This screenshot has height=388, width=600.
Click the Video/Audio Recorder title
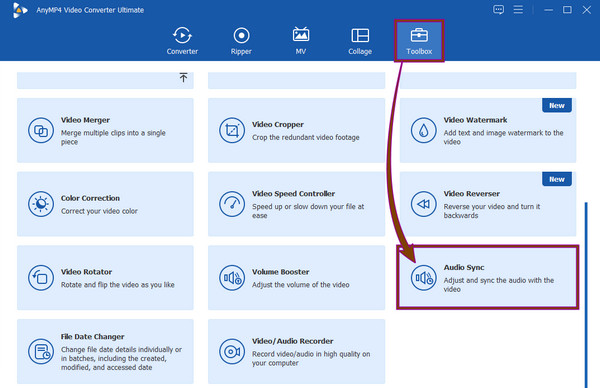pos(292,341)
